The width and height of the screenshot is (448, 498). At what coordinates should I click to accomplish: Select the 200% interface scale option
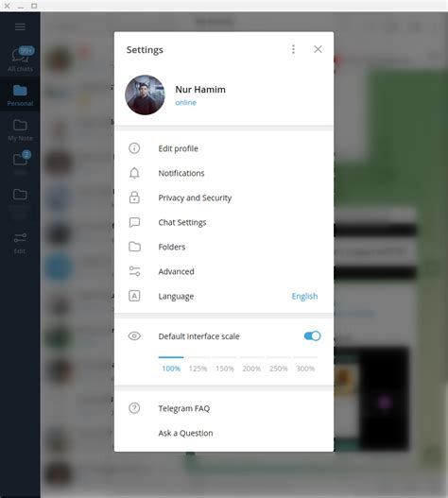click(251, 369)
